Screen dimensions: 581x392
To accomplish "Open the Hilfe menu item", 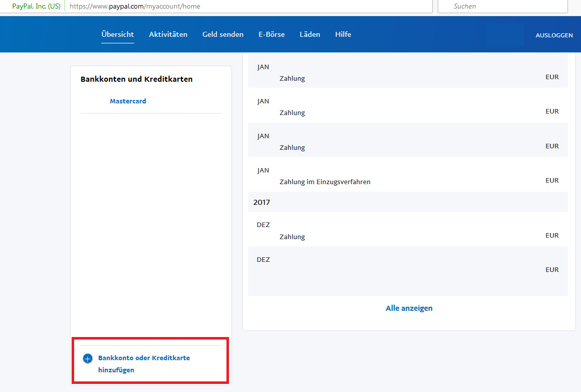I will [343, 34].
